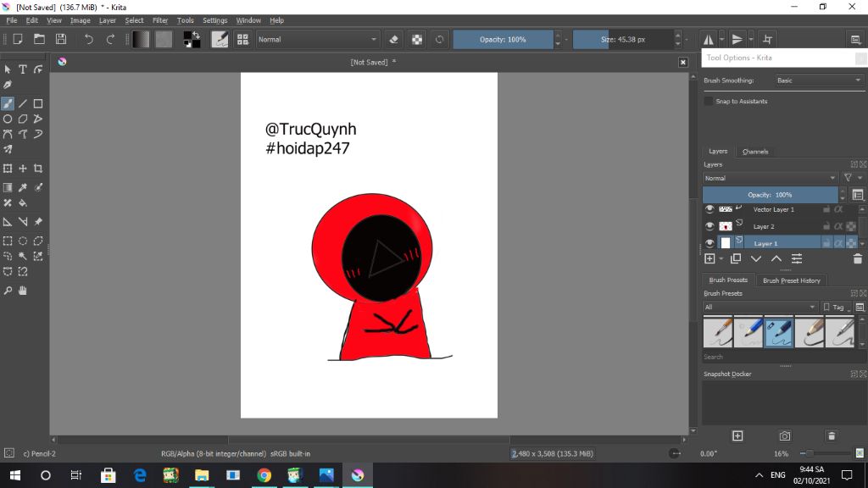
Task: Select the Ellipse tool
Action: (x=8, y=119)
